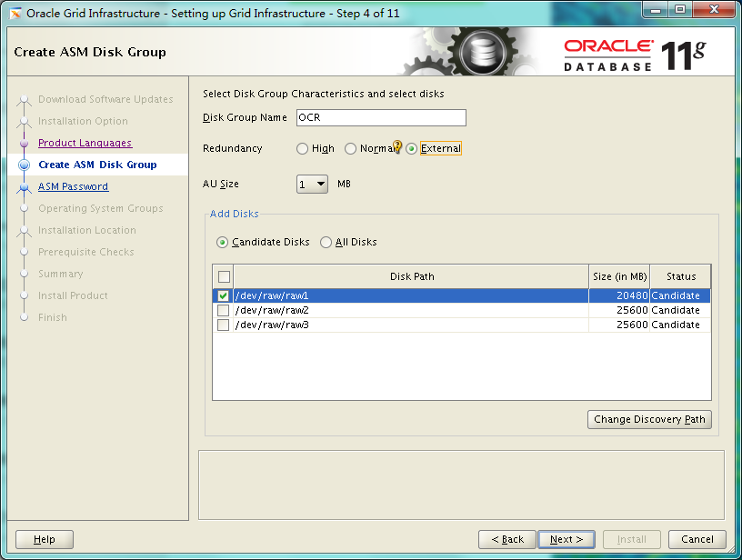Check the /dev/raw/raw2 disk checkbox
Image resolution: width=742 pixels, height=560 pixels.
click(224, 311)
